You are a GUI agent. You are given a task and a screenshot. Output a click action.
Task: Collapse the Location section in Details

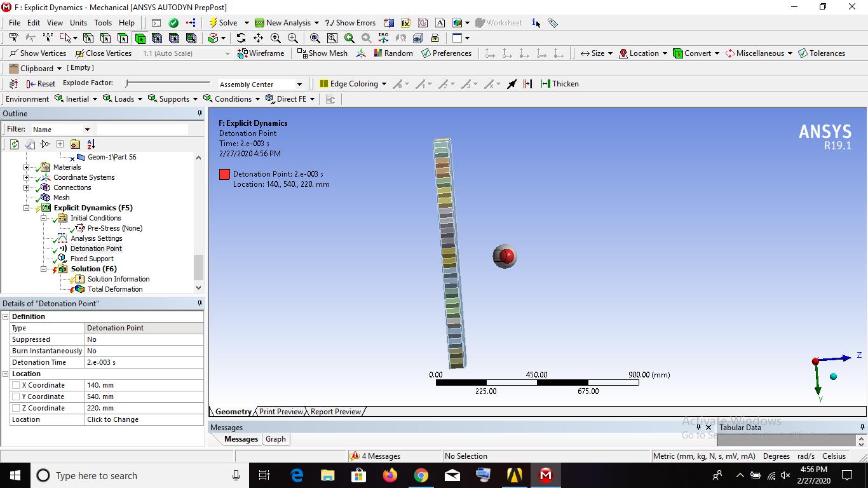6,374
